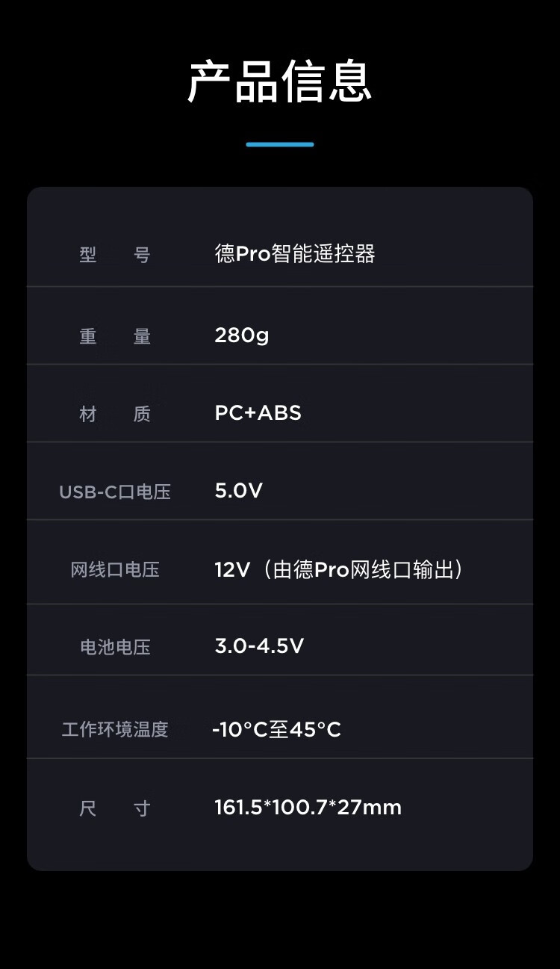Screen dimensions: 560x969
Task: Select the 3.0-4.5V battery voltage value
Action: click(x=259, y=646)
